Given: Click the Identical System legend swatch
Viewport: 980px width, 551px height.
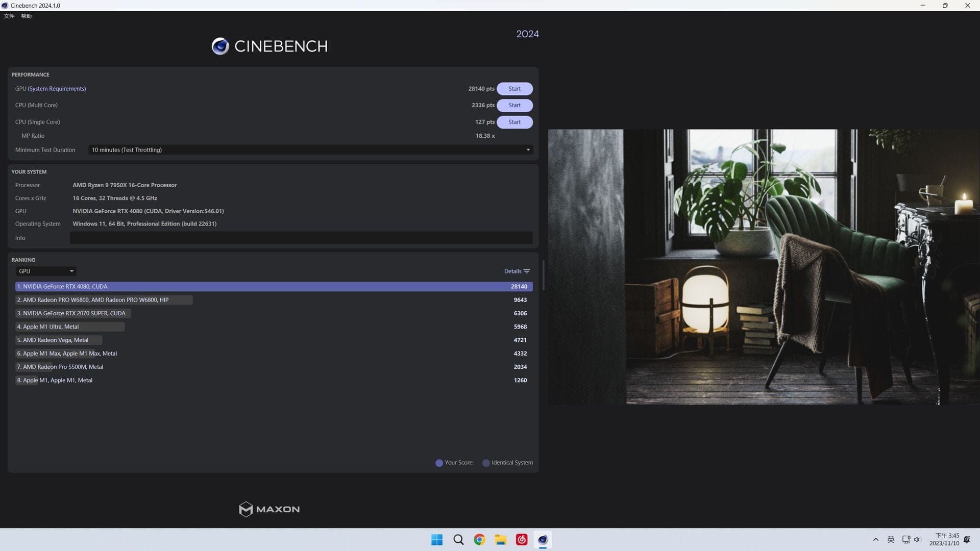Looking at the screenshot, I should 486,463.
